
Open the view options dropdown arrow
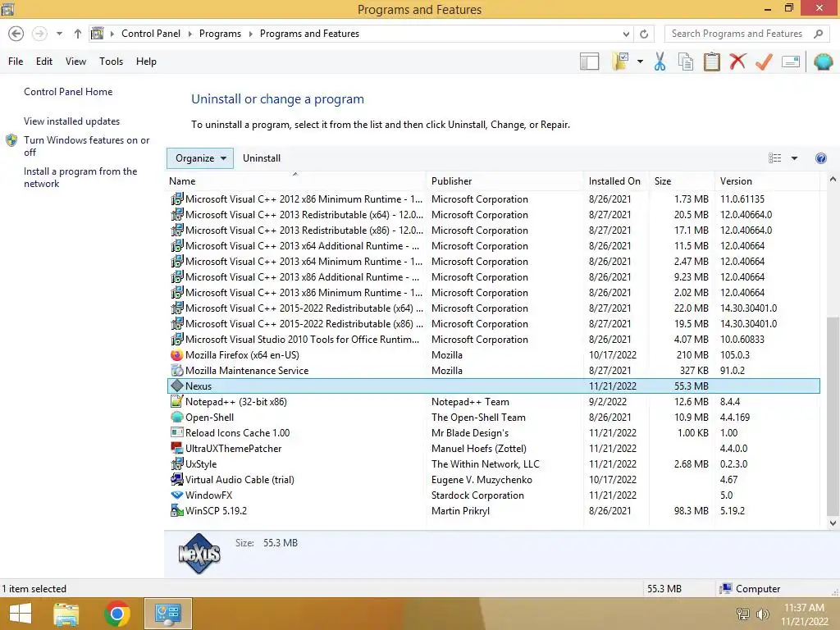794,158
